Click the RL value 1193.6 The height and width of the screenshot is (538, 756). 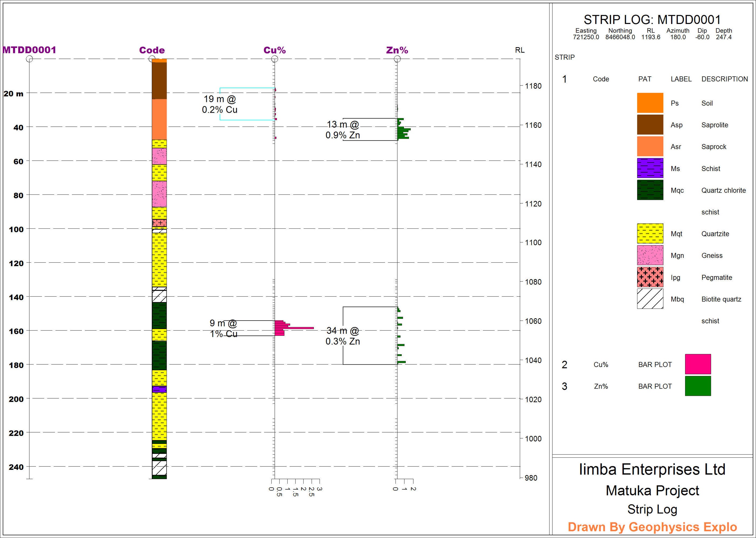click(651, 37)
